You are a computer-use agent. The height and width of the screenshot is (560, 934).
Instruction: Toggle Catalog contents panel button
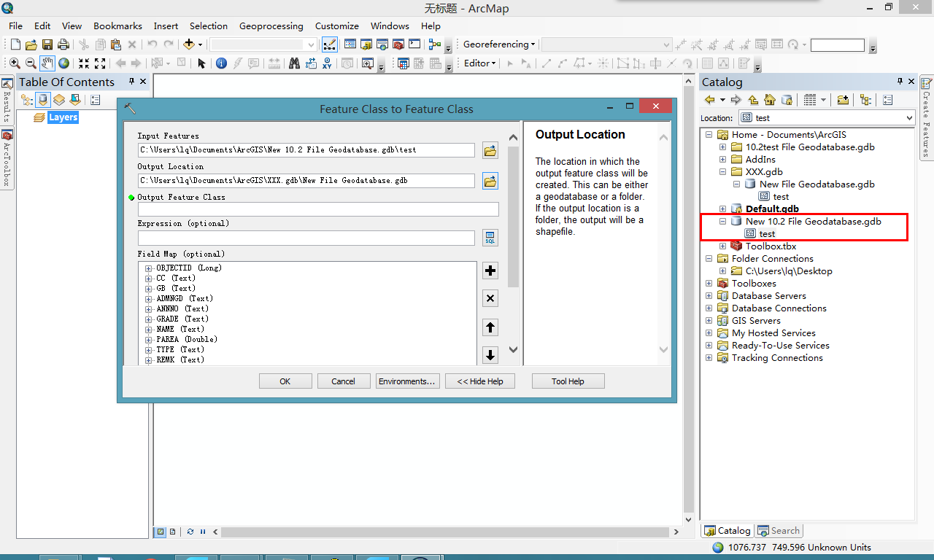pyautogui.click(x=865, y=100)
